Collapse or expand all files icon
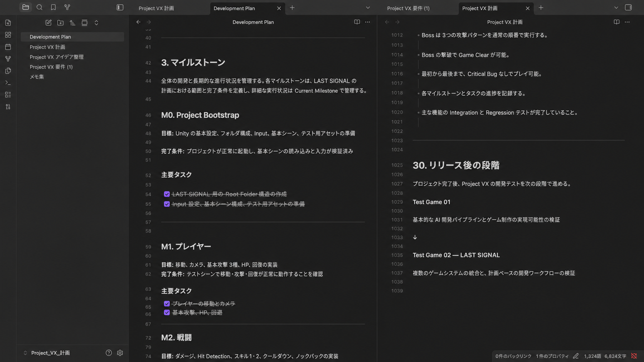 96,23
